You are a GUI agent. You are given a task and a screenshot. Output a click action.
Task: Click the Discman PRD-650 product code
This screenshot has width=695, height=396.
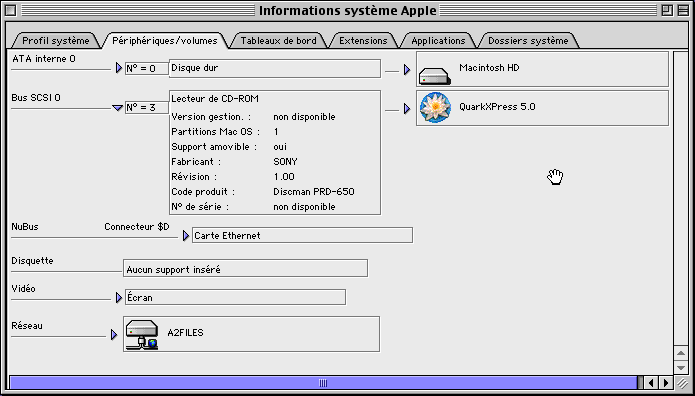pyautogui.click(x=314, y=192)
